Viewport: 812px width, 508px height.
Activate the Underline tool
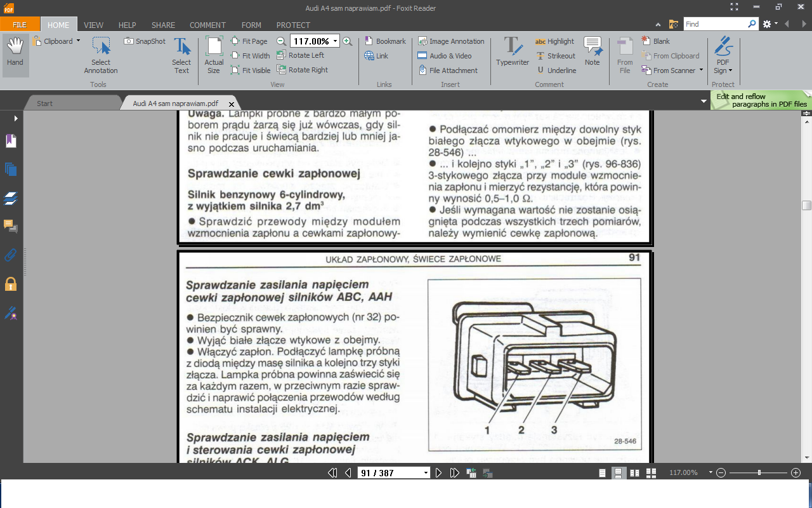point(556,70)
